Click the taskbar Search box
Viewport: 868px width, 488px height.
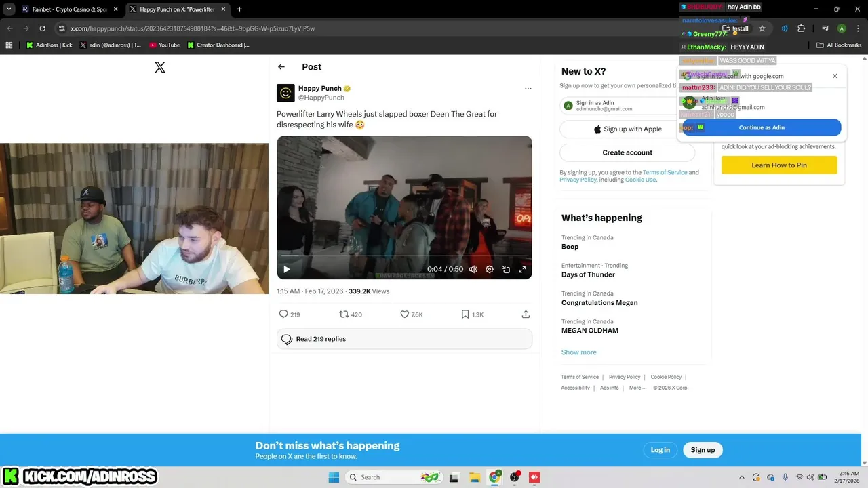(x=393, y=477)
